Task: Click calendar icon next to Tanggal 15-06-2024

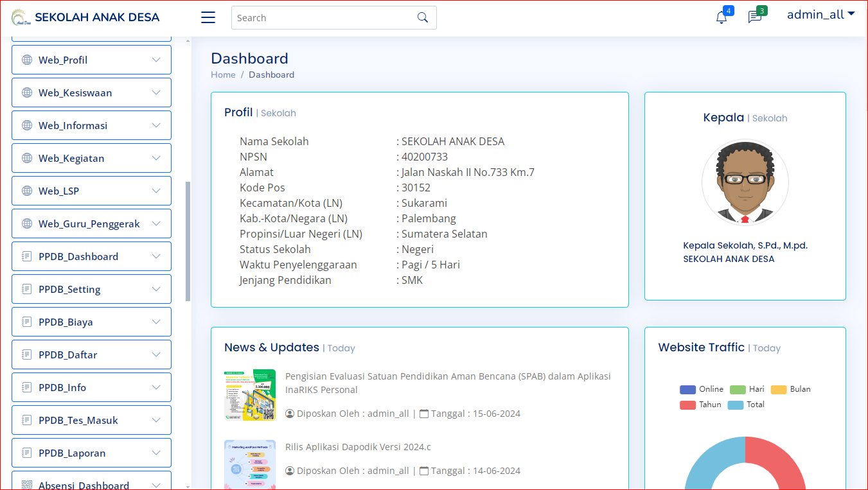Action: (424, 414)
